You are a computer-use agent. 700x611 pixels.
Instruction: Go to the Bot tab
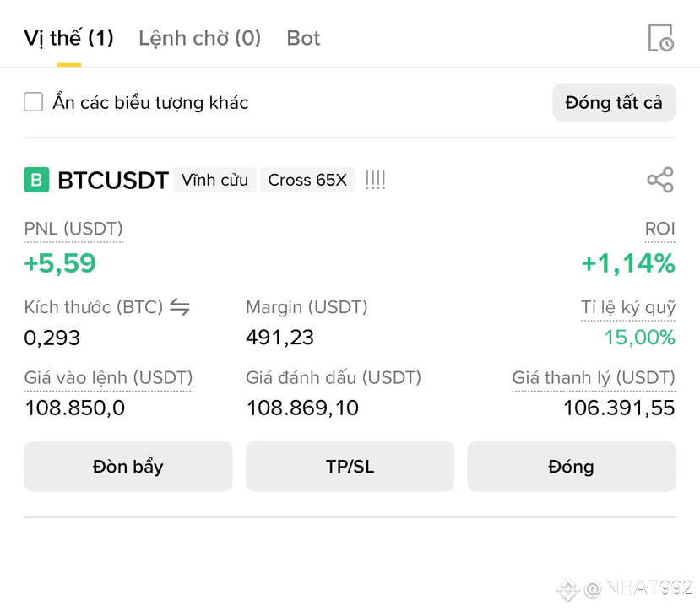[x=304, y=38]
